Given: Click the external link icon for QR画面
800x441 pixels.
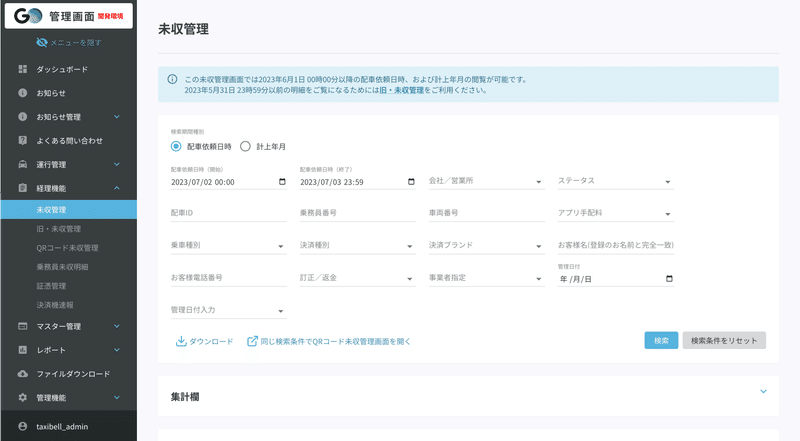Looking at the screenshot, I should tap(252, 341).
